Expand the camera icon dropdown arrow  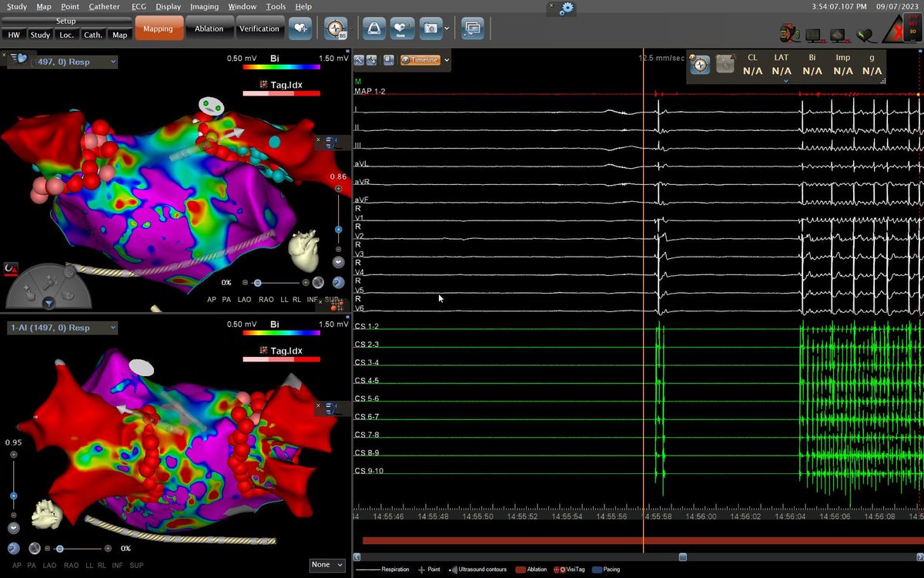(x=447, y=29)
